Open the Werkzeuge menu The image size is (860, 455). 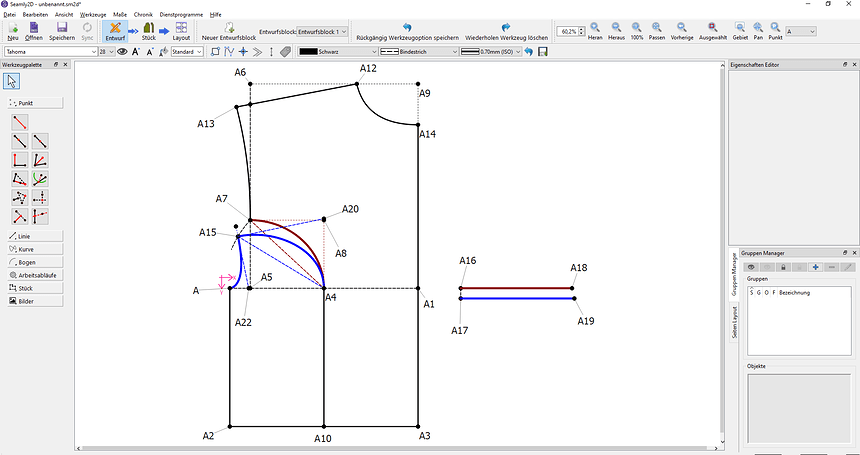93,15
